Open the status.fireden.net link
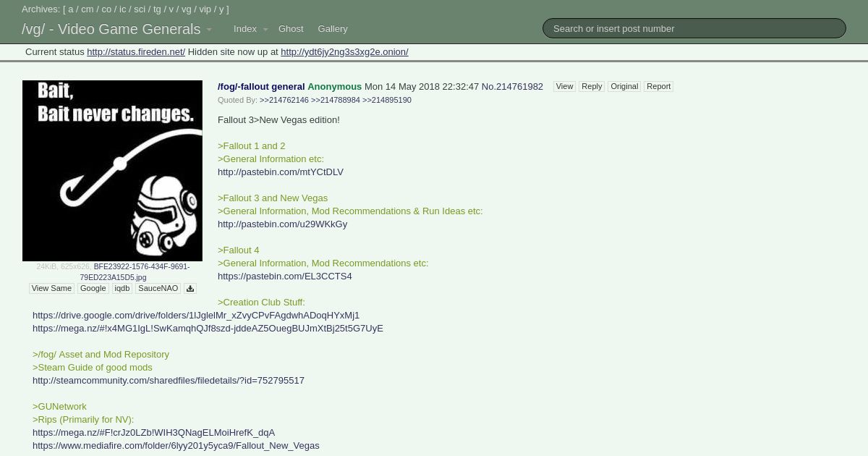868x456 pixels. click(136, 52)
